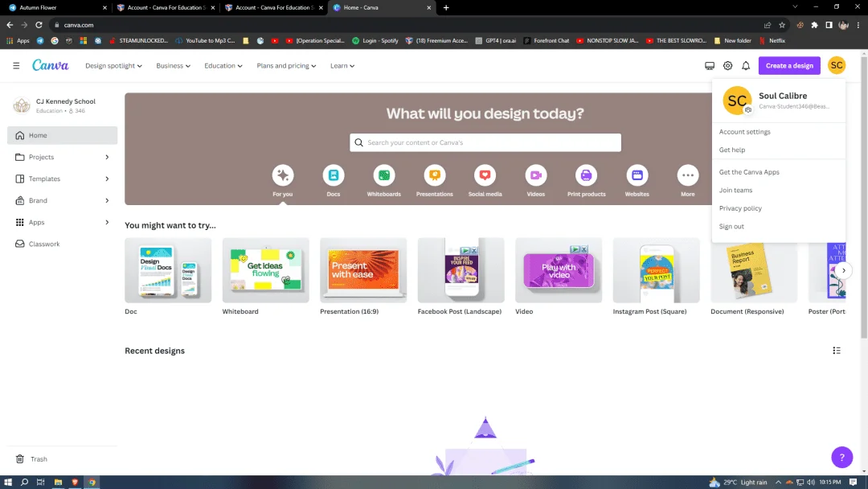Open a new browser tab
The image size is (868, 489).
[446, 8]
